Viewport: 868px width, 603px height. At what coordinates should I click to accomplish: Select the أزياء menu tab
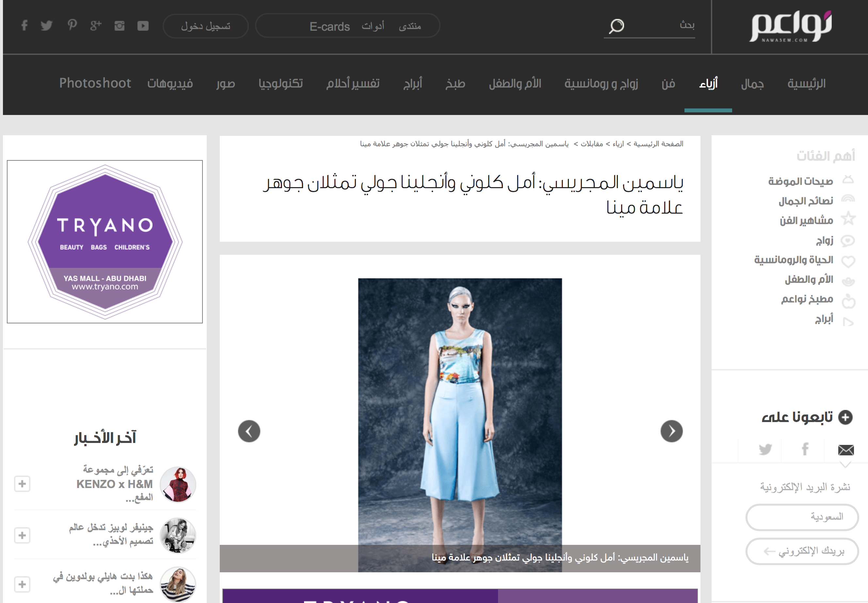(x=708, y=84)
